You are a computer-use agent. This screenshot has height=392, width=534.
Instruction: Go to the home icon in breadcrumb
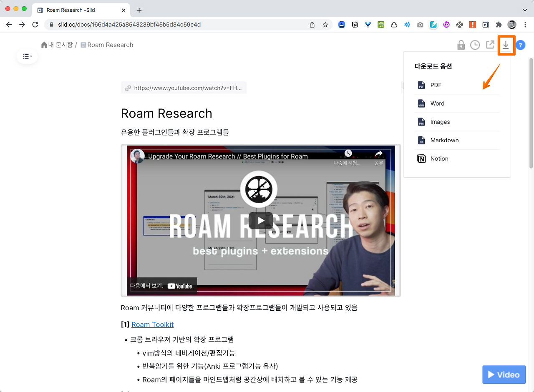pyautogui.click(x=44, y=45)
